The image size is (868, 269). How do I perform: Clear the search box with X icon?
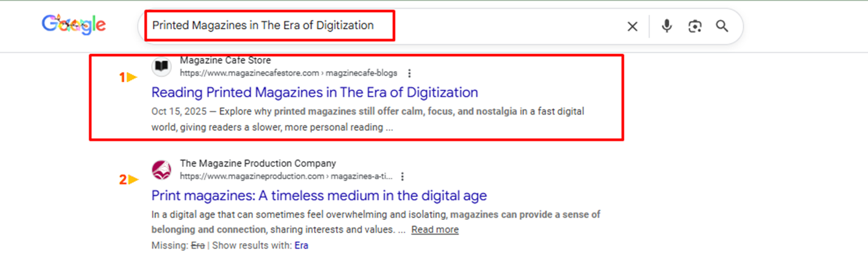(632, 27)
